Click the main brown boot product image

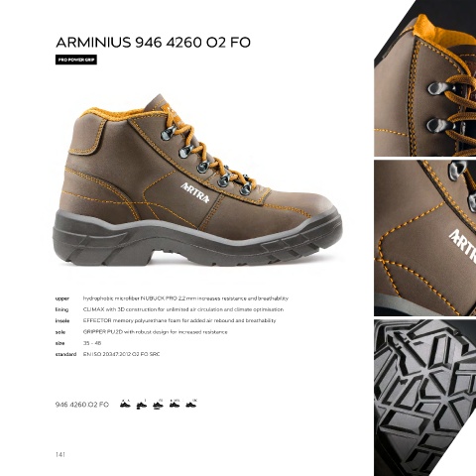(x=197, y=180)
